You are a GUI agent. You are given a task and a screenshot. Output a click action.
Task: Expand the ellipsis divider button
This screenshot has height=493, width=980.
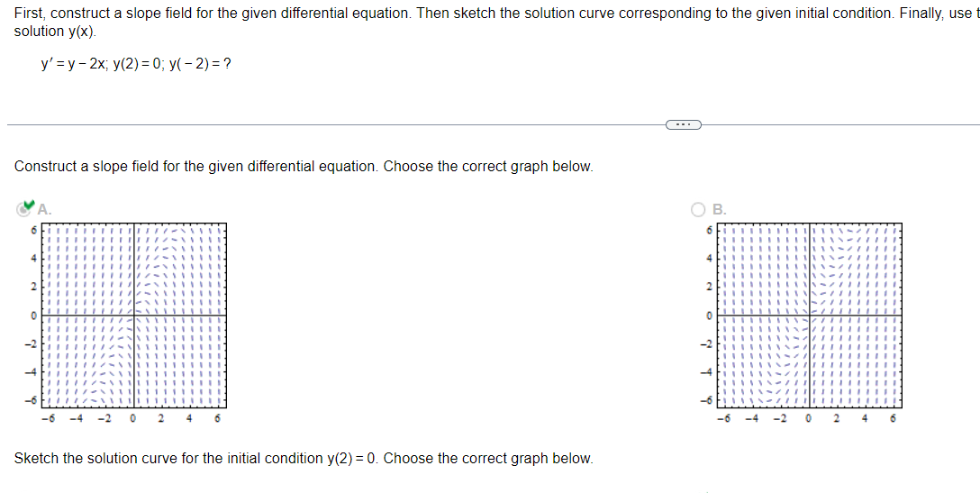(684, 124)
